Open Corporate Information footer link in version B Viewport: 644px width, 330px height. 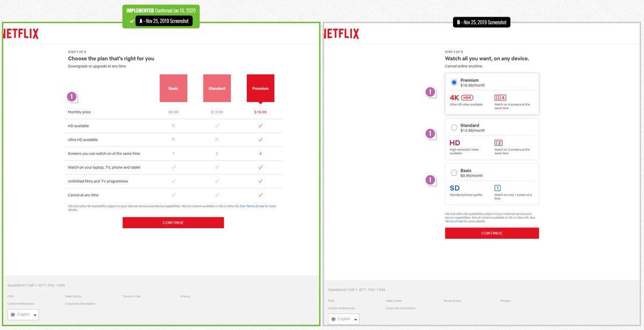click(x=400, y=308)
